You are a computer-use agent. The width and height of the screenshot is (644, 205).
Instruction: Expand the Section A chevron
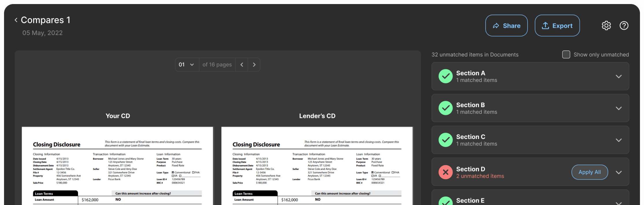click(x=619, y=76)
